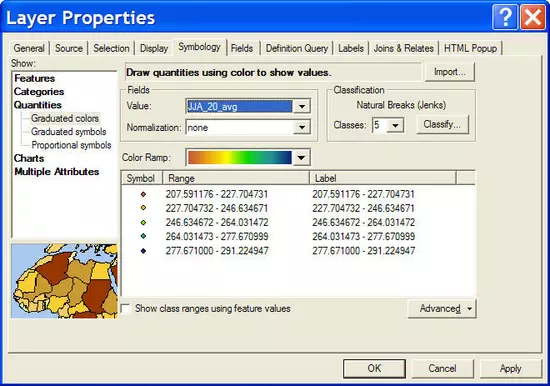Click the green symbol for class 246.634672 - 264.031472
Viewport: 550px width, 386px height.
pyautogui.click(x=143, y=222)
